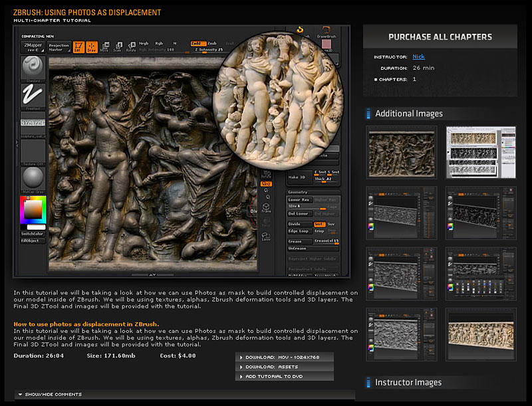Open the Texture Off slot

click(x=33, y=152)
